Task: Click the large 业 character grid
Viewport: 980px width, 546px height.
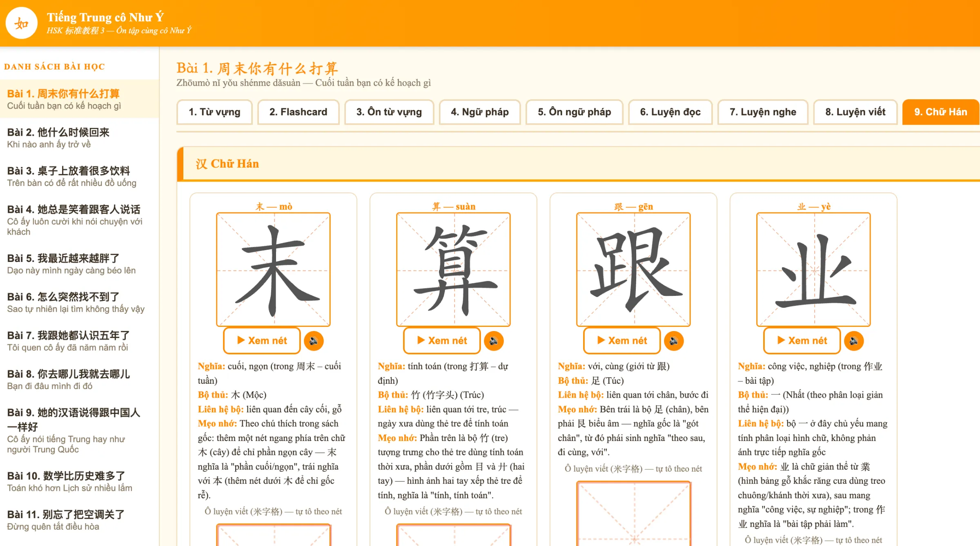Action: [x=813, y=270]
